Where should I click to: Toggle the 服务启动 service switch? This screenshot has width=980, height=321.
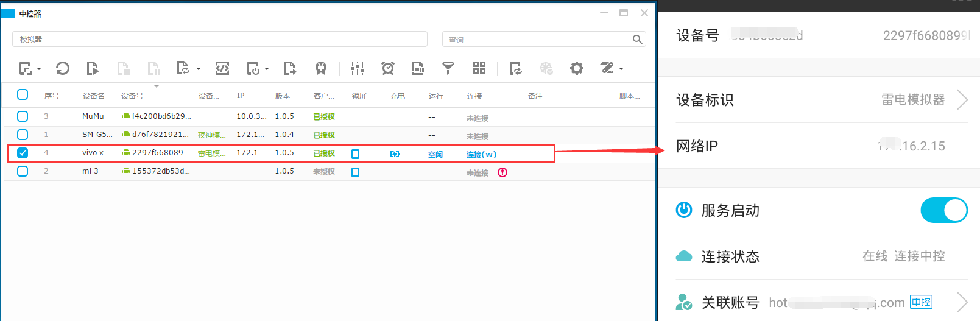pyautogui.click(x=944, y=210)
